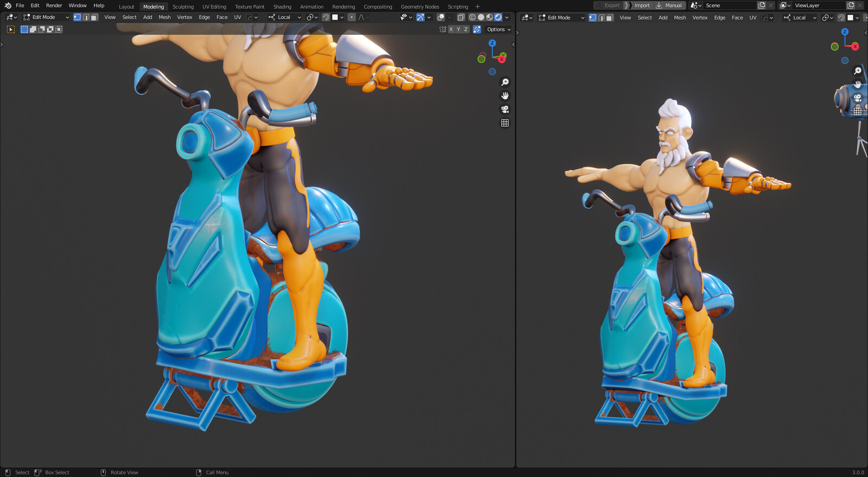
Task: Click blue Z axis on left viewport gizmo
Action: pos(492,43)
